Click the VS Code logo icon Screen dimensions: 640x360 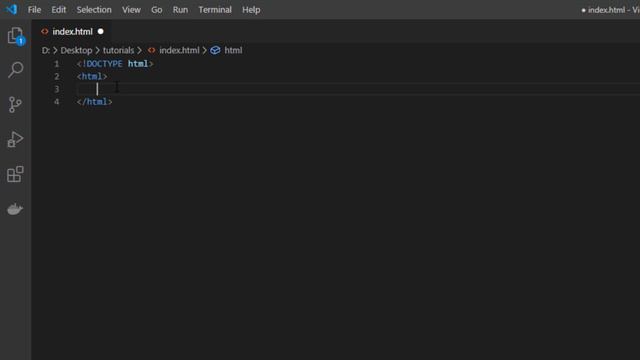point(11,9)
